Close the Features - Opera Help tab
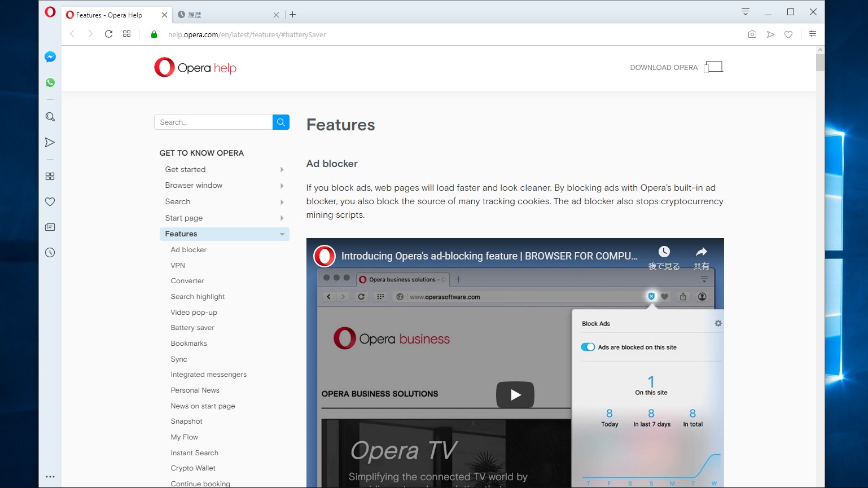Screen dimensions: 868x488 (164, 15)
